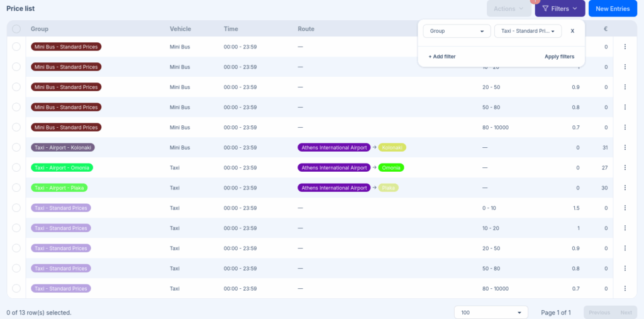
Task: Open the rows-per-page dropdown showing 100
Action: coord(491,313)
